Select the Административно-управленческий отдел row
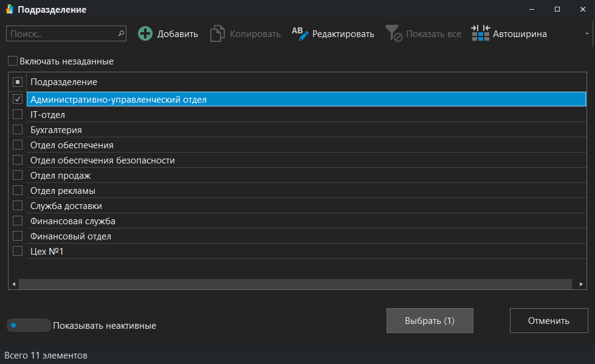 coord(182,99)
